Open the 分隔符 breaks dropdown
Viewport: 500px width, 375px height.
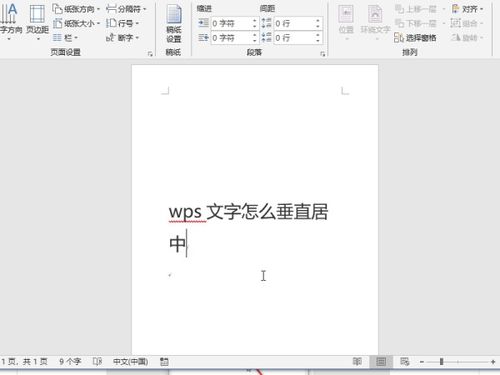[126, 9]
